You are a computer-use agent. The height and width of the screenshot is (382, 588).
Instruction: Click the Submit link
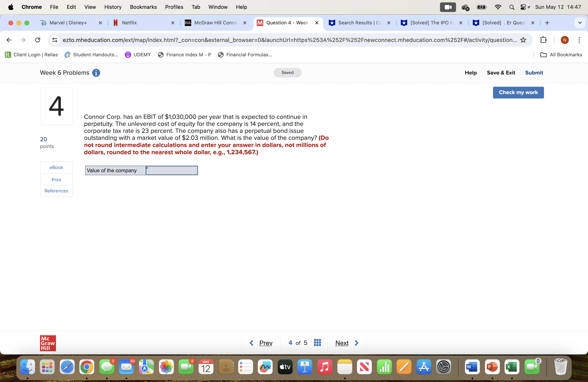click(534, 73)
